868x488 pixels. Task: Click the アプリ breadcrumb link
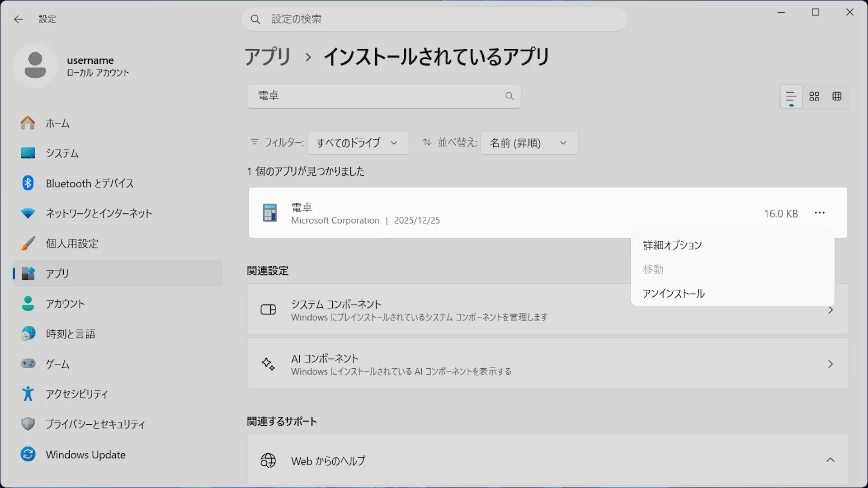point(268,57)
